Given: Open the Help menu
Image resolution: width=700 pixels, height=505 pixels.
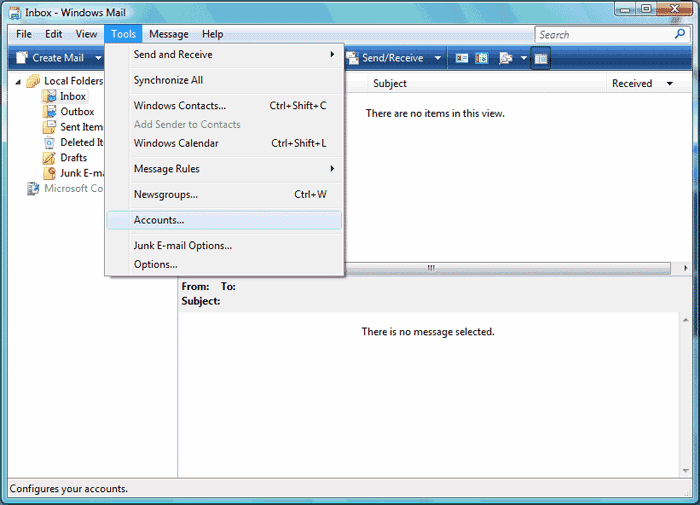Looking at the screenshot, I should 212,34.
